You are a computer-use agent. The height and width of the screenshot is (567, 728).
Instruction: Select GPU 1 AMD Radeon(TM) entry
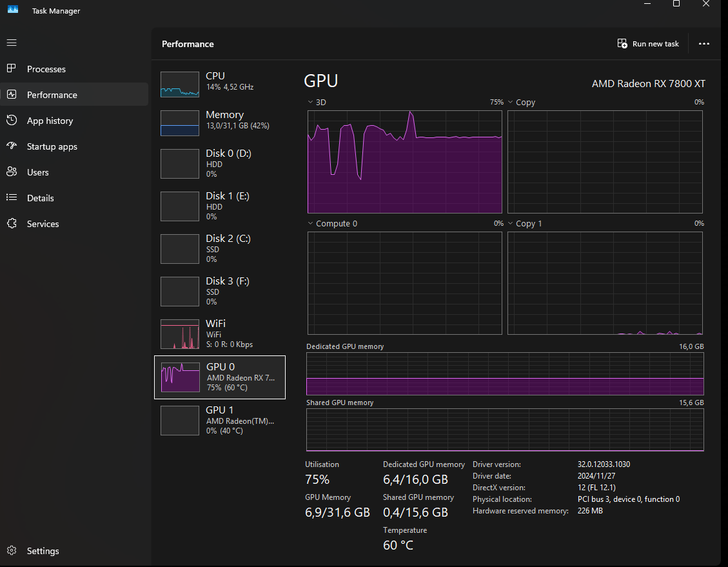coord(220,421)
